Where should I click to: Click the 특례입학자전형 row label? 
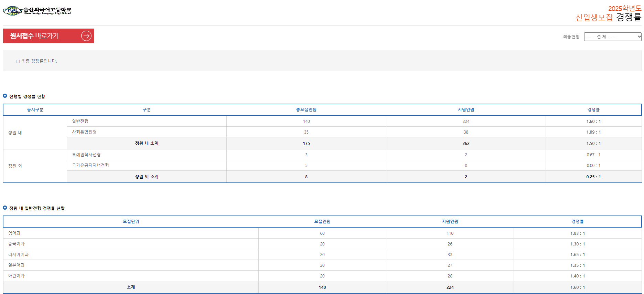(86, 155)
